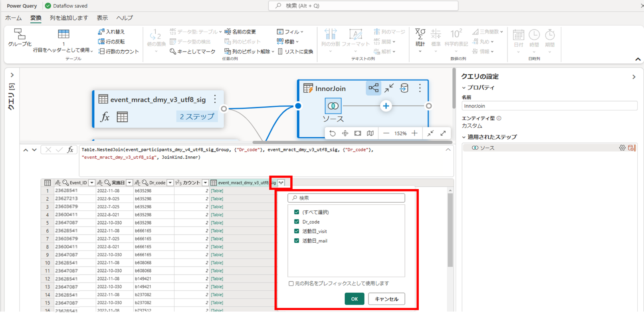Toggle the diagram mini-map icon
Screen dimensions: 644x313
tap(370, 134)
